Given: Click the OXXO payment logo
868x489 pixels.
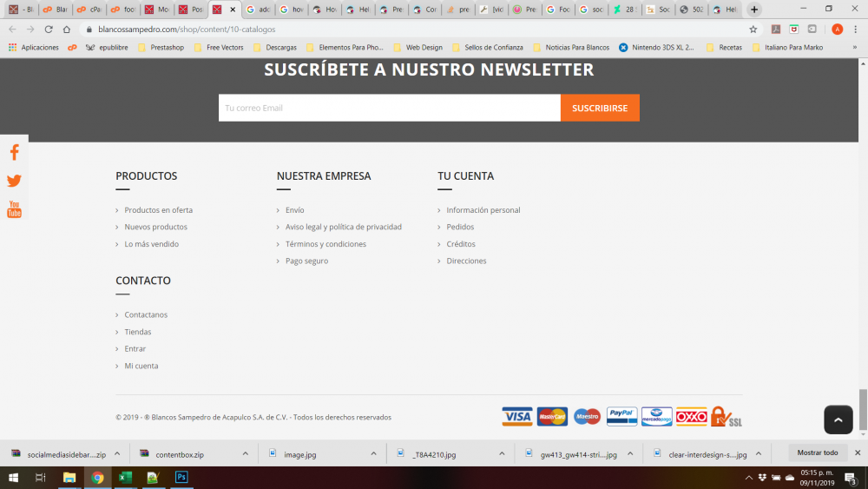Looking at the screenshot, I should (x=692, y=416).
